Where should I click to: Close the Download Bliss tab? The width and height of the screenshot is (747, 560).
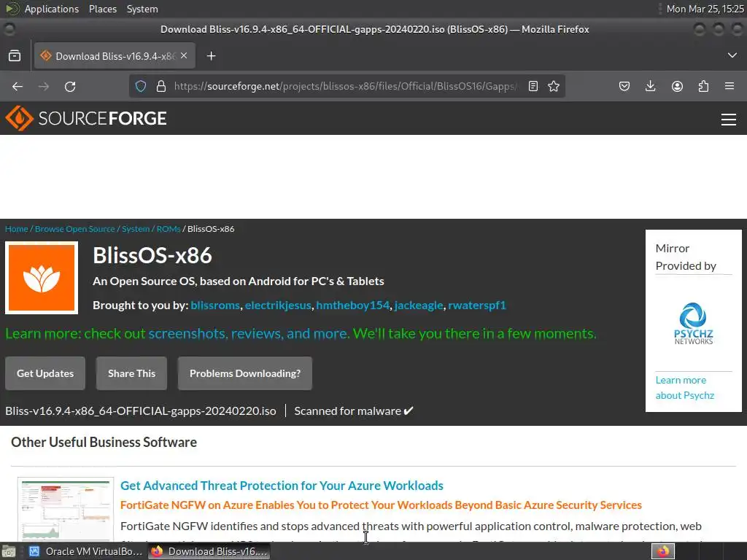coord(184,55)
